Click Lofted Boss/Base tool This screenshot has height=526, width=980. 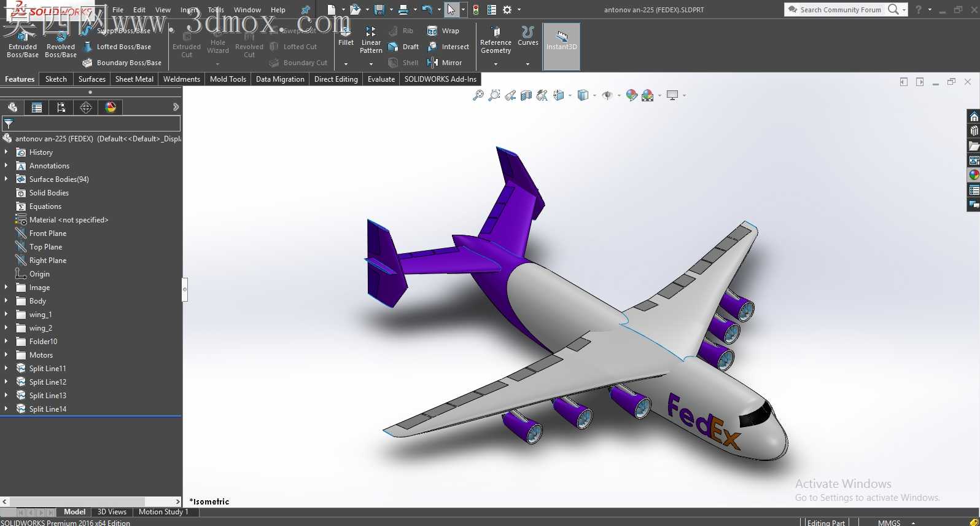pyautogui.click(x=117, y=47)
